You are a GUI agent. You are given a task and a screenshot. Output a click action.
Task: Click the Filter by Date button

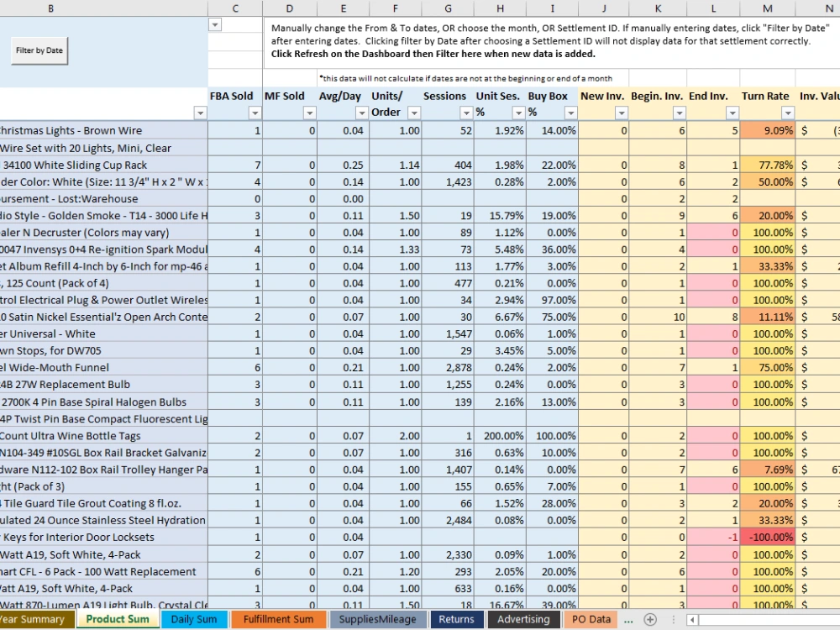click(39, 50)
